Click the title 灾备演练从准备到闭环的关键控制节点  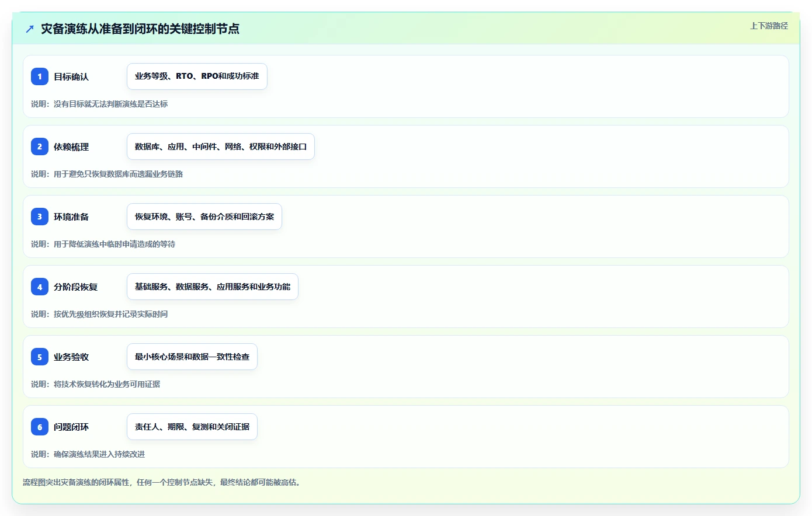140,29
